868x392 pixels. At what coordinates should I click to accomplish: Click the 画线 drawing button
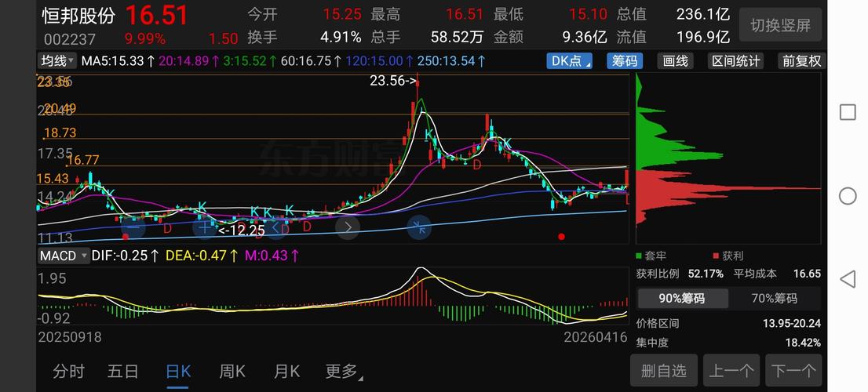pos(676,61)
